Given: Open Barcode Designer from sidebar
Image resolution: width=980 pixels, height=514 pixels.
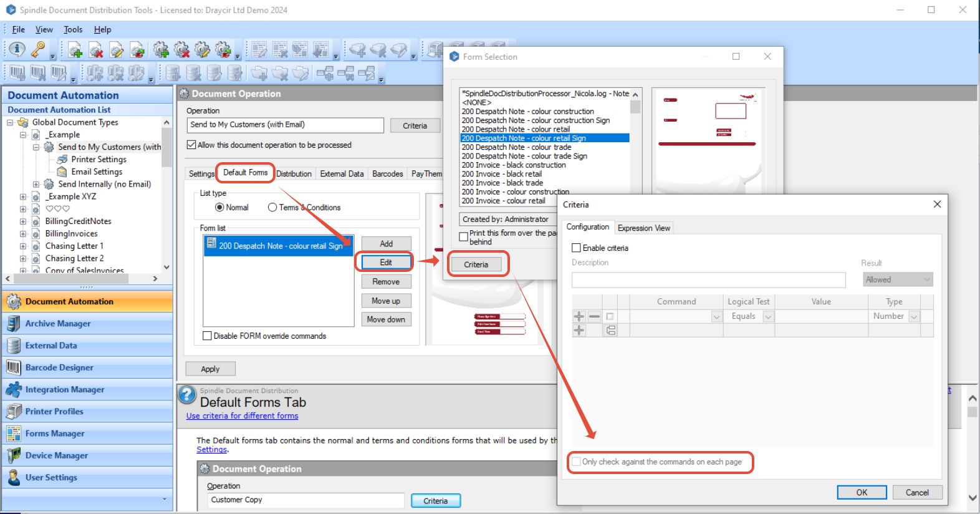Looking at the screenshot, I should point(87,367).
